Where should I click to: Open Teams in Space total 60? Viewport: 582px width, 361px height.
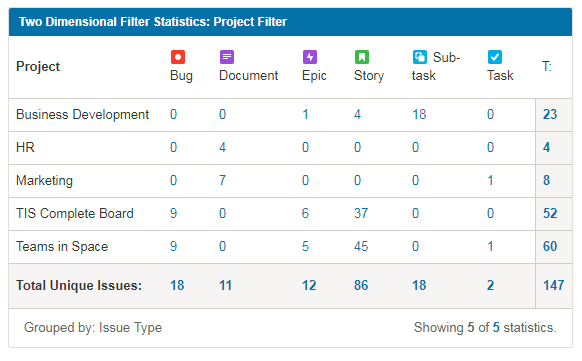550,246
